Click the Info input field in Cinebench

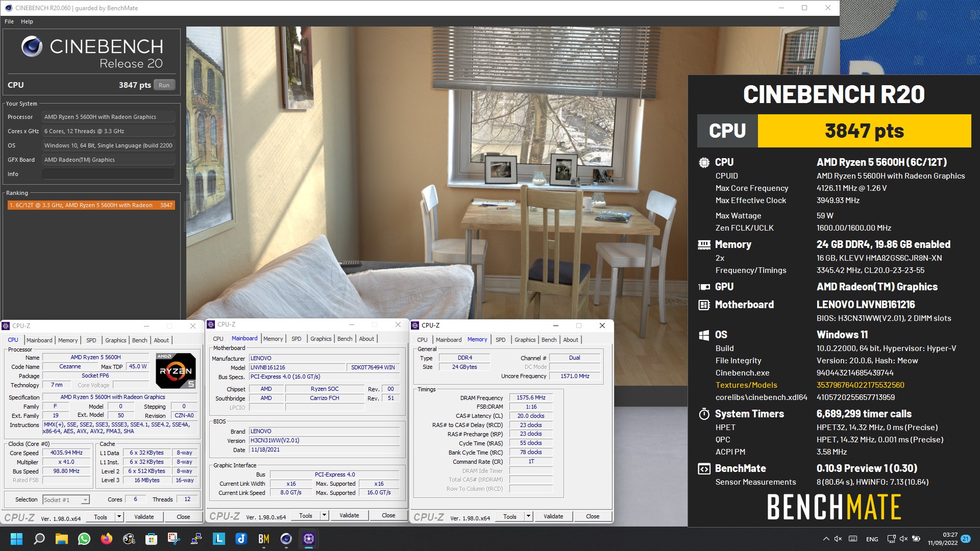pyautogui.click(x=108, y=174)
